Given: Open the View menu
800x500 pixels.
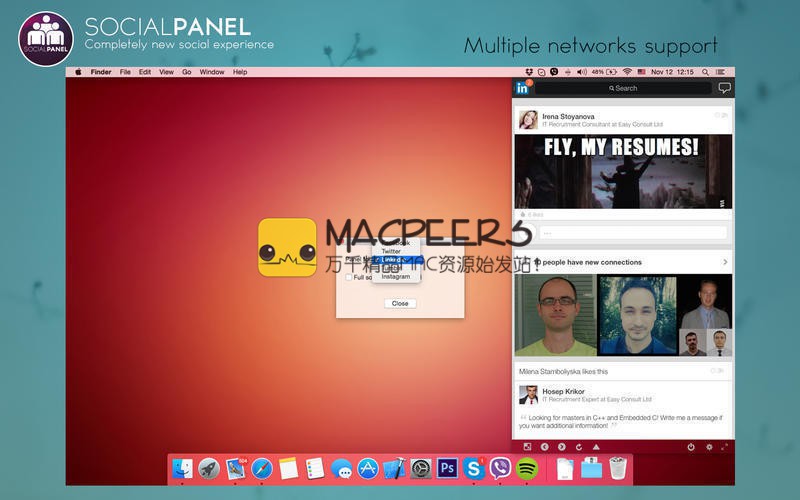Looking at the screenshot, I should click(x=166, y=72).
